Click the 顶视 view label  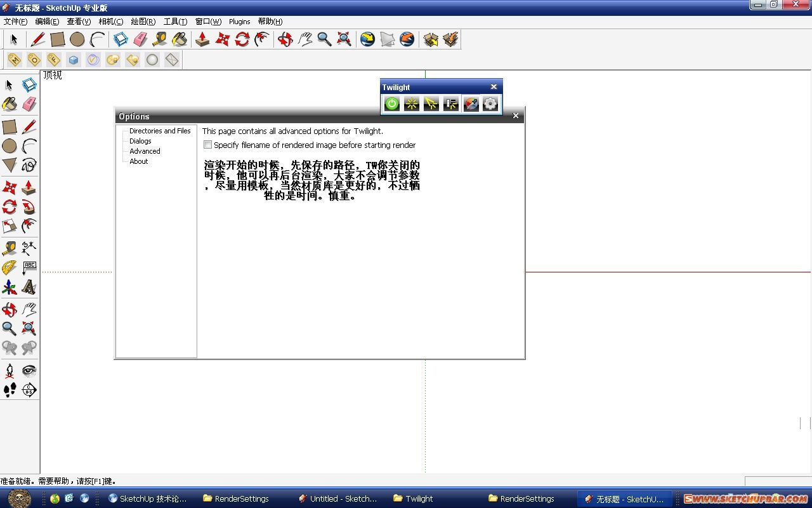53,75
